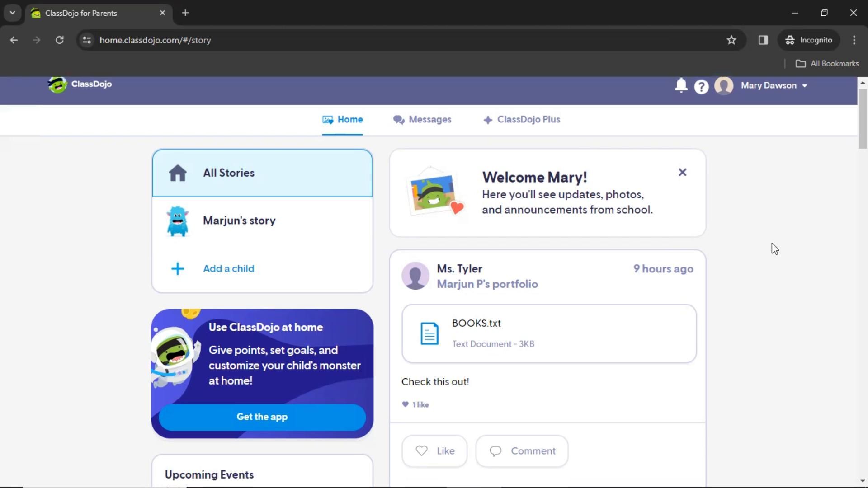This screenshot has height=488, width=868.
Task: Open the browser side panel icon
Action: pyautogui.click(x=763, y=40)
